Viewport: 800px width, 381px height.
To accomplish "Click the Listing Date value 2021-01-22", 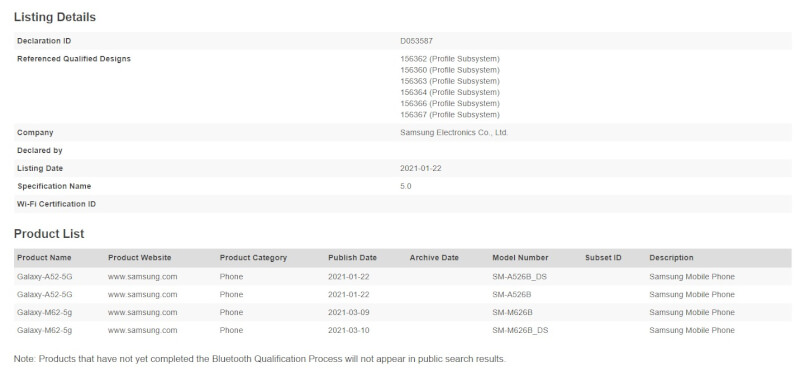I will pyautogui.click(x=421, y=168).
